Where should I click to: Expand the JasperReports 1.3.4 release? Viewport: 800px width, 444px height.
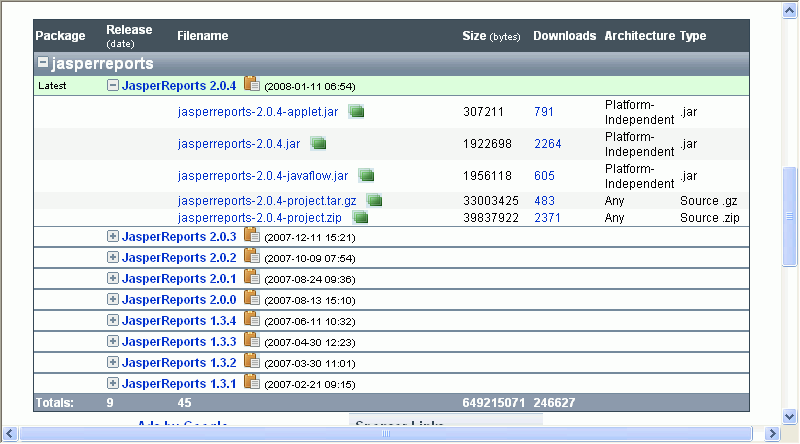coord(113,320)
